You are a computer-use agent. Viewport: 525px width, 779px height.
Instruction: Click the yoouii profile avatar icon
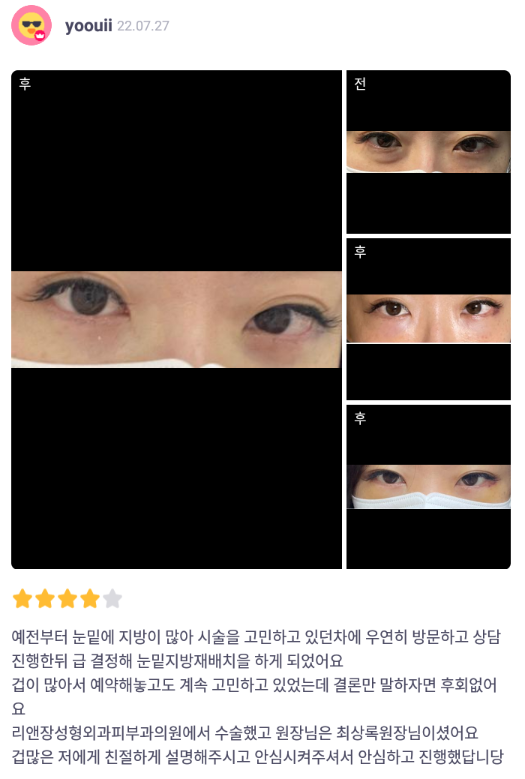[x=31, y=25]
